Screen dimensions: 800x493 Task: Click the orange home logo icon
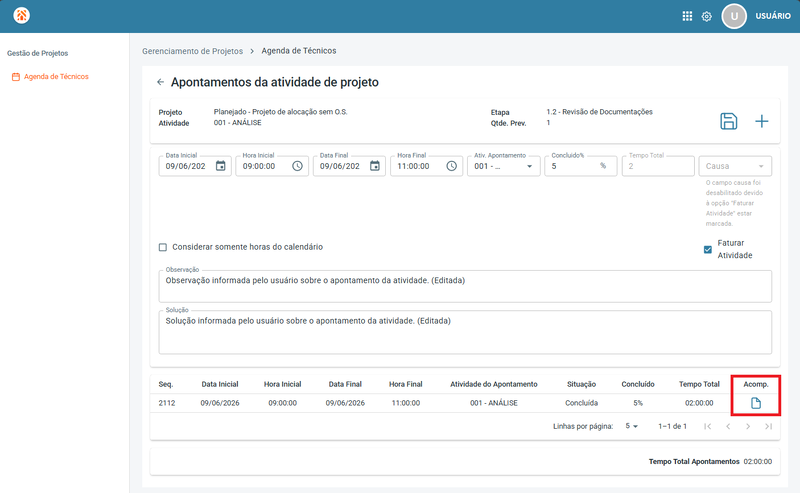click(21, 15)
